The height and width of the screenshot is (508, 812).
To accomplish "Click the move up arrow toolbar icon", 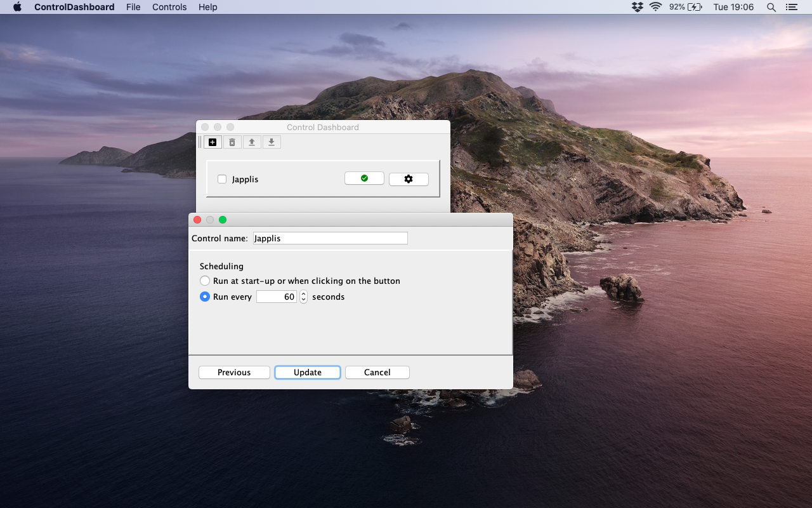I will pyautogui.click(x=252, y=142).
